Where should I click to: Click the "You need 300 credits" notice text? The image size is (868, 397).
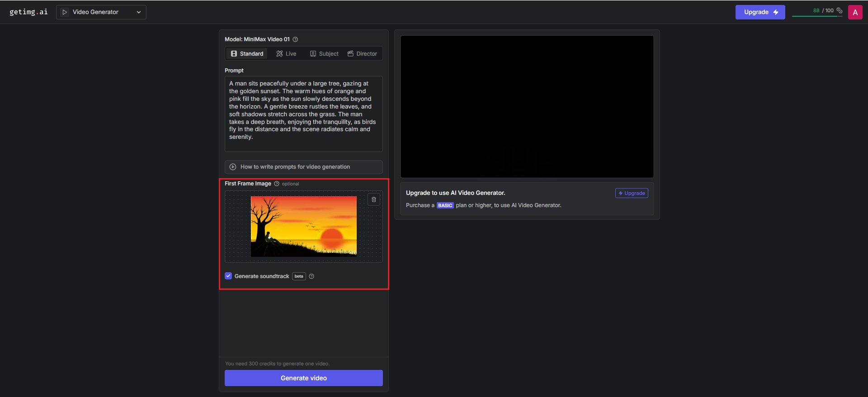tap(277, 364)
